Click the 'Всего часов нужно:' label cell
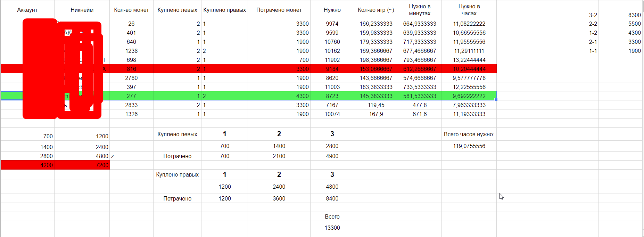This screenshot has height=237, width=644. 469,134
